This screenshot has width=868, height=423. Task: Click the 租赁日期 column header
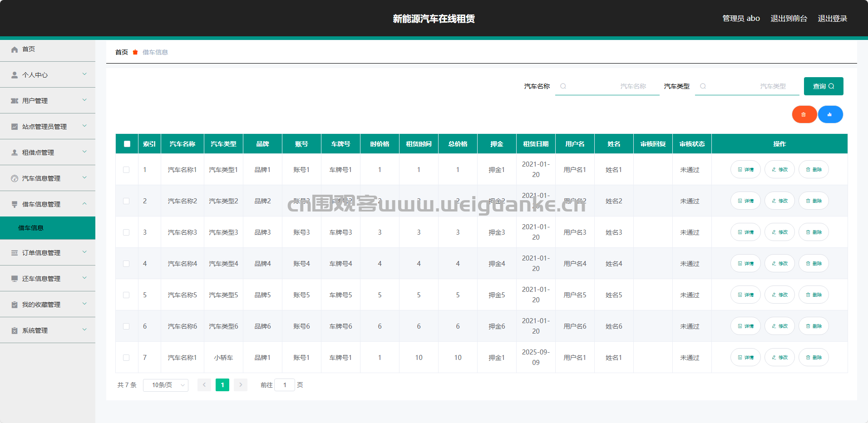point(536,144)
